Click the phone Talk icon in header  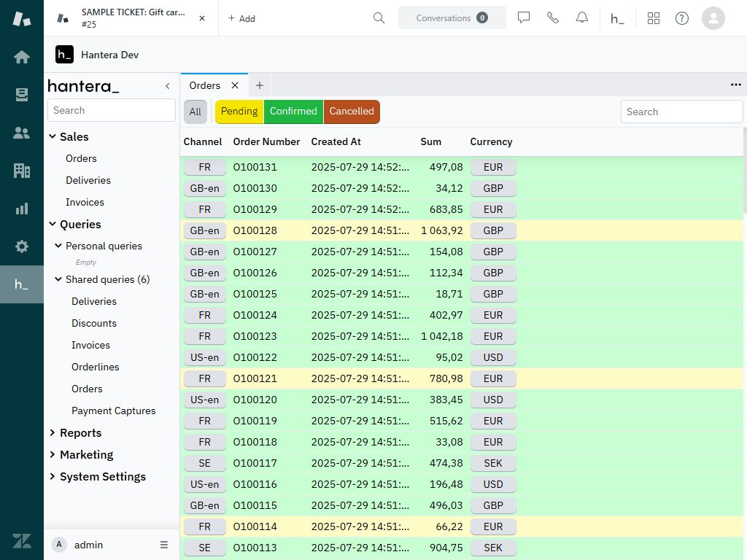click(x=552, y=18)
